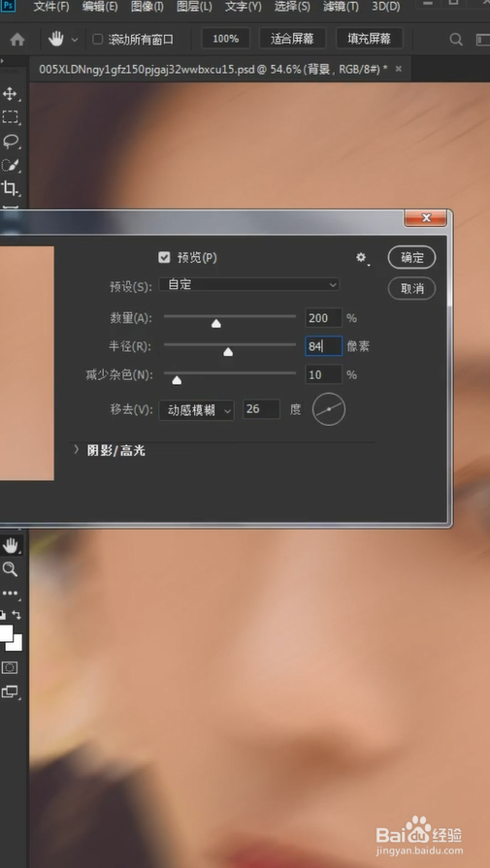Click the background color swatch
The width and height of the screenshot is (490, 868).
(16, 644)
